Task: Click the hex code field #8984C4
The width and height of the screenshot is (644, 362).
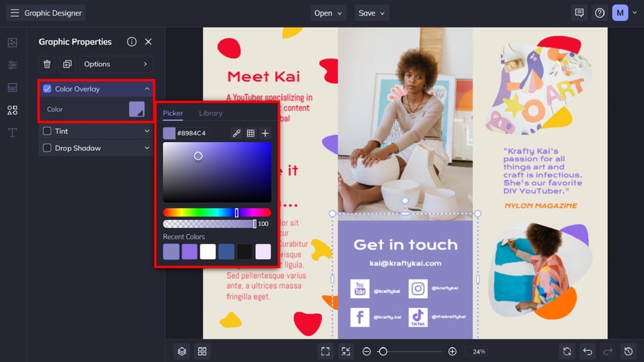Action: pyautogui.click(x=192, y=133)
